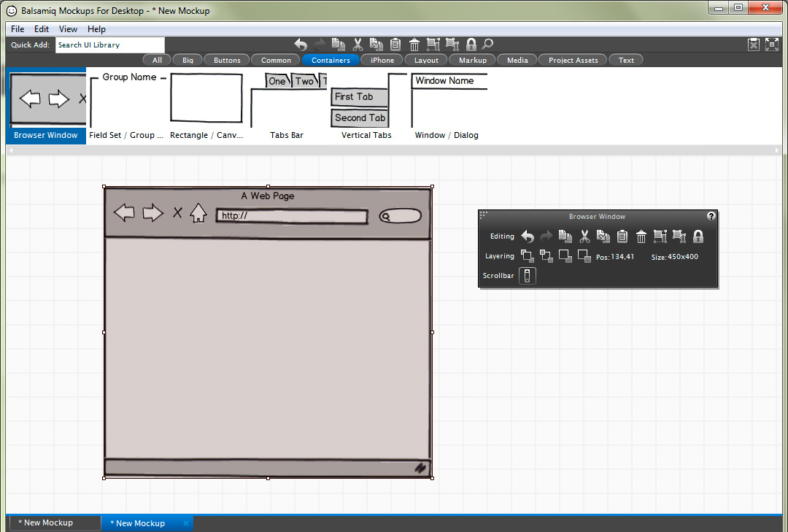Click the last Layering icon in the property panel
Image resolution: width=788 pixels, height=532 pixels.
click(584, 256)
